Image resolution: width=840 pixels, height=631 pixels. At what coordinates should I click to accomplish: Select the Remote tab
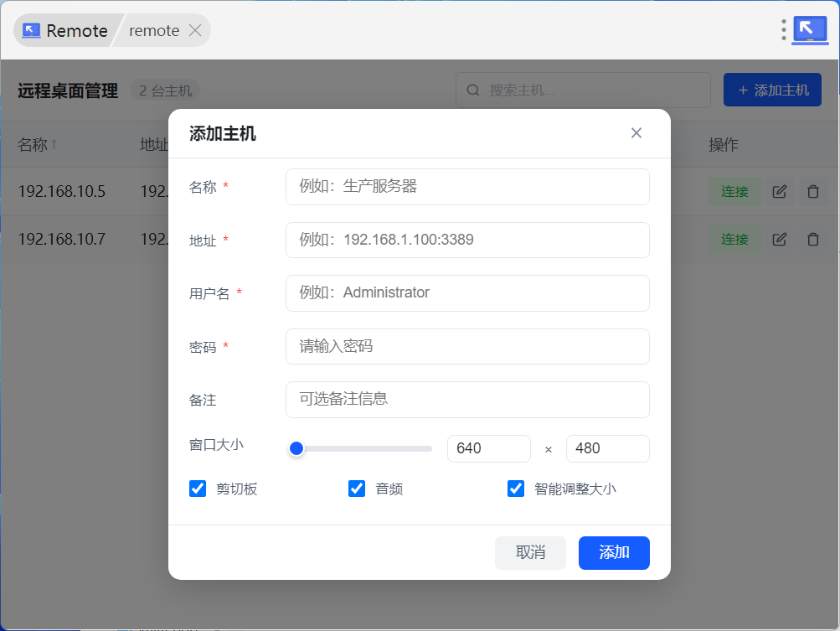[x=65, y=31]
